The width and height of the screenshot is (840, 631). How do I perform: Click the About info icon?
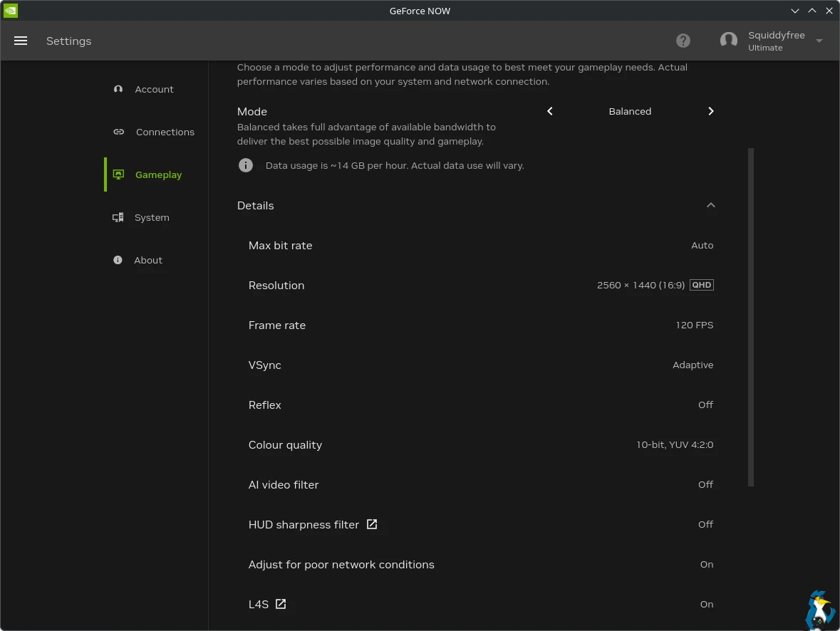click(x=118, y=260)
